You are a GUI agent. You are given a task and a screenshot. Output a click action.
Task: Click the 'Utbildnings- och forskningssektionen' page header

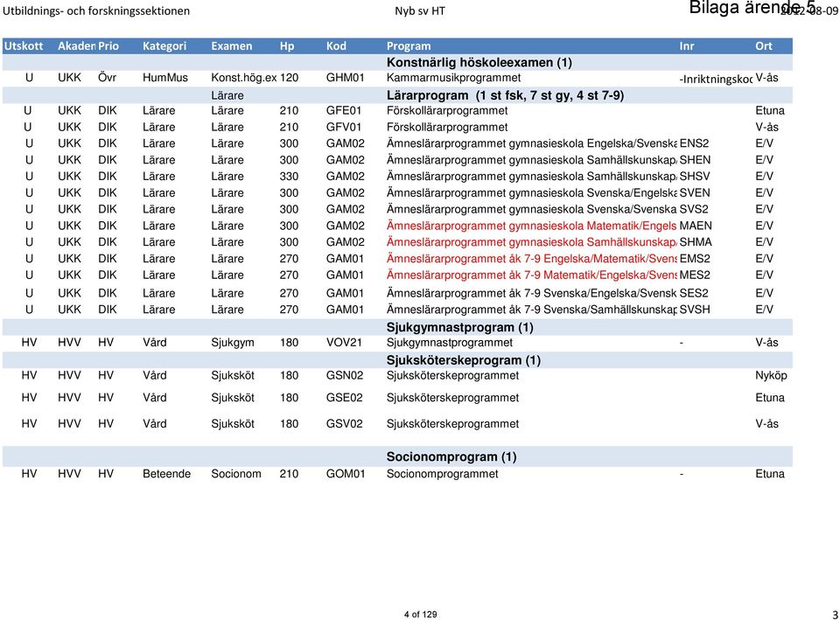click(x=96, y=10)
